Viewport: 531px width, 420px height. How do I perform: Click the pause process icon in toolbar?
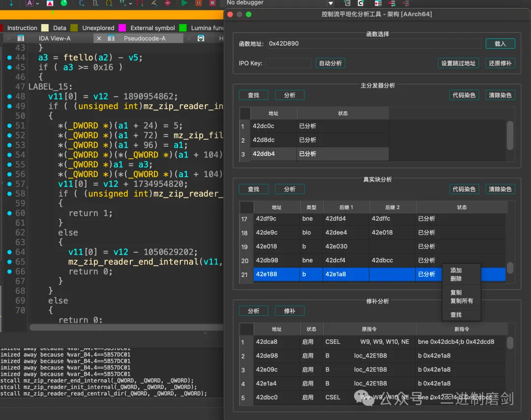[x=199, y=3]
